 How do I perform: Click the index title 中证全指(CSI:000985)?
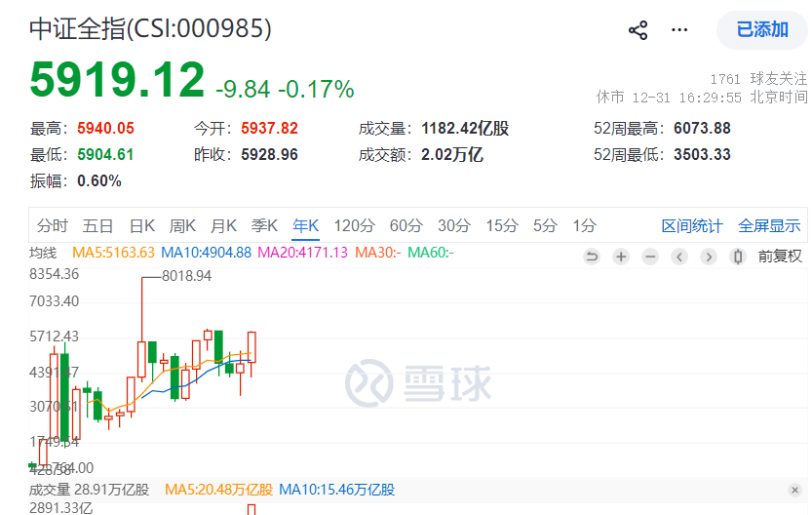click(150, 28)
